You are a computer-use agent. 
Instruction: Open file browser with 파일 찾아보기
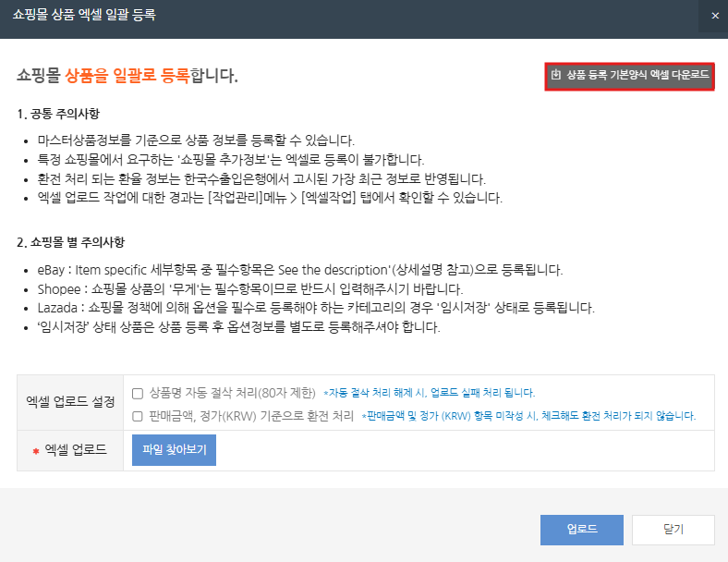pyautogui.click(x=174, y=450)
